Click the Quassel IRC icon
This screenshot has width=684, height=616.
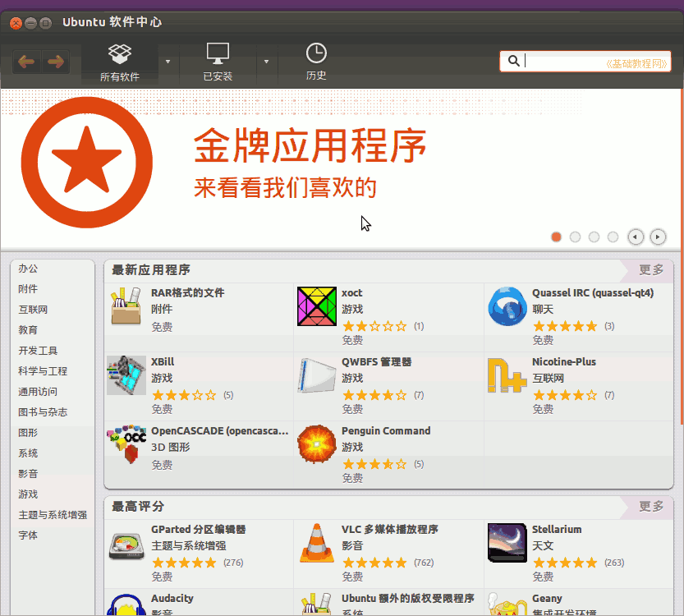point(507,306)
